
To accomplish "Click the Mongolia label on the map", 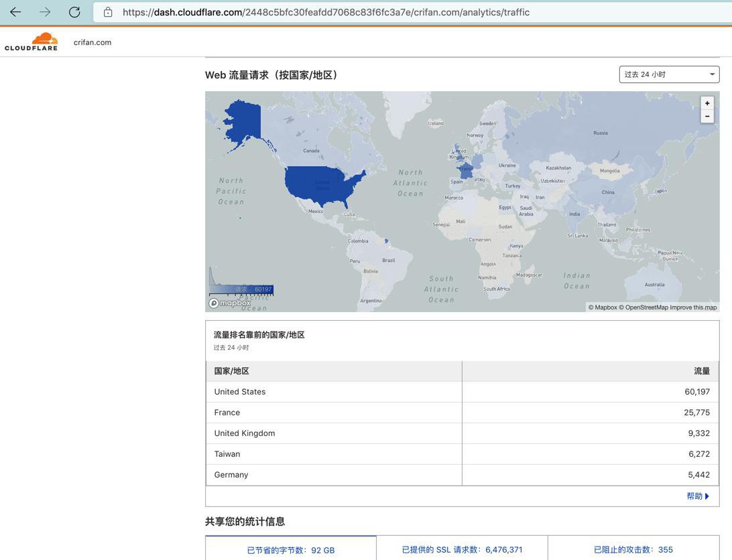I will [x=610, y=171].
